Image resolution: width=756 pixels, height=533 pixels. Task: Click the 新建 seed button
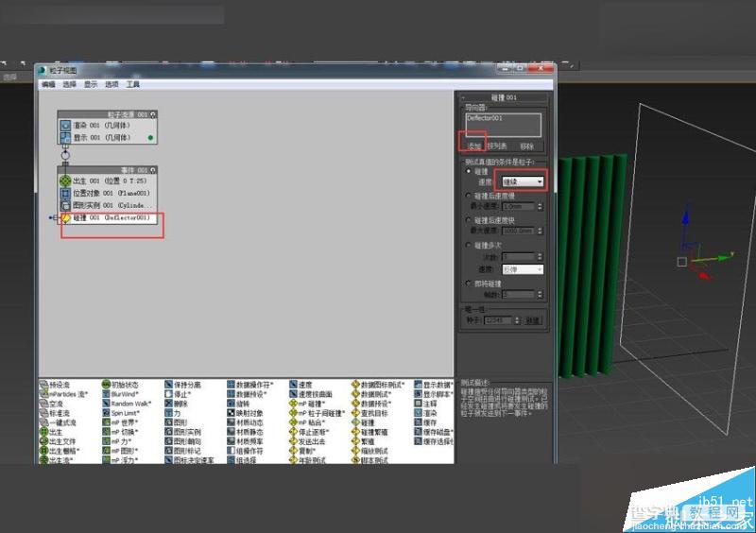coord(533,320)
